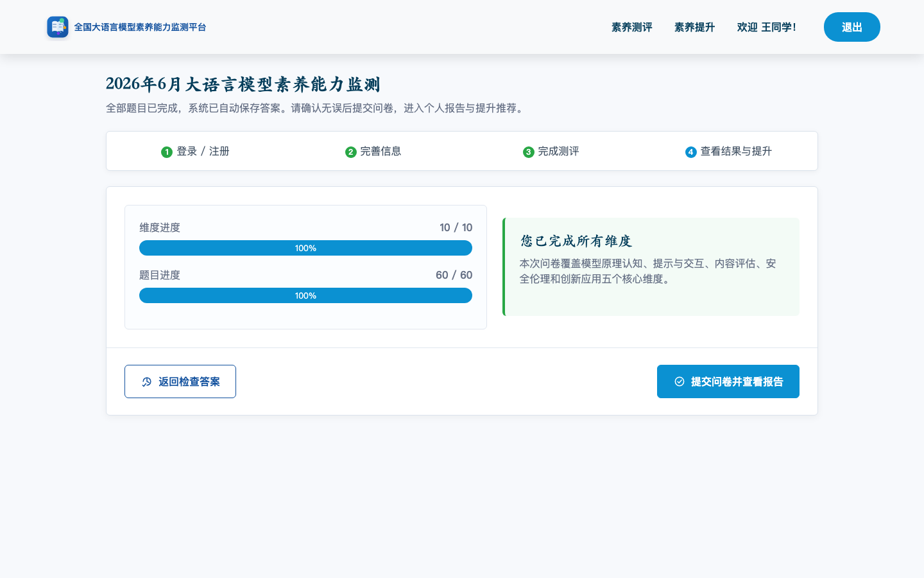
Task: Open the 素养测评 menu item
Action: (x=631, y=27)
